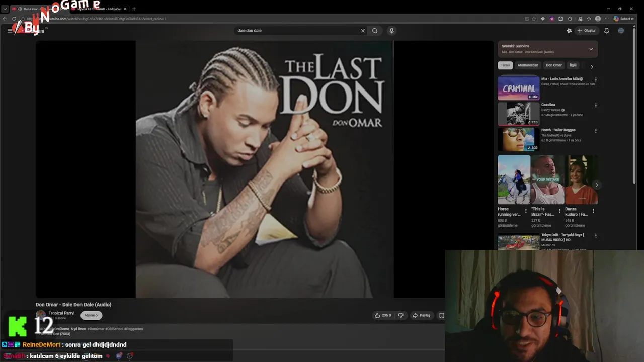Dislike the video with thumbs-down icon
The height and width of the screenshot is (362, 644).
(401, 315)
